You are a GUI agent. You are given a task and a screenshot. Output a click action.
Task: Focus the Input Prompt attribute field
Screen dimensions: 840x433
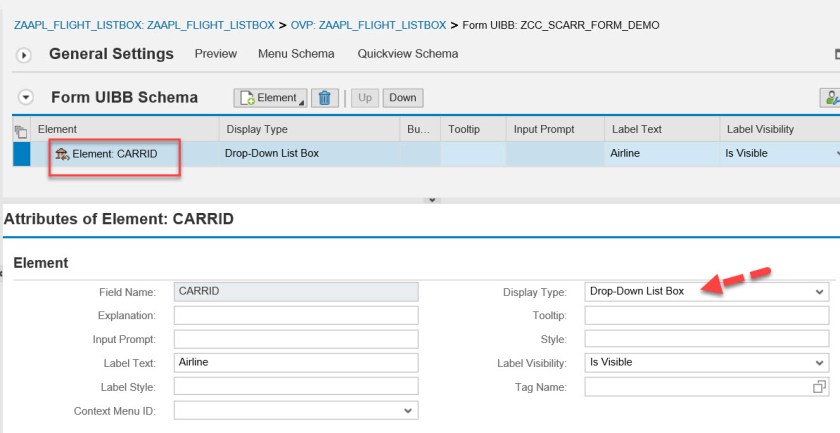click(x=296, y=339)
